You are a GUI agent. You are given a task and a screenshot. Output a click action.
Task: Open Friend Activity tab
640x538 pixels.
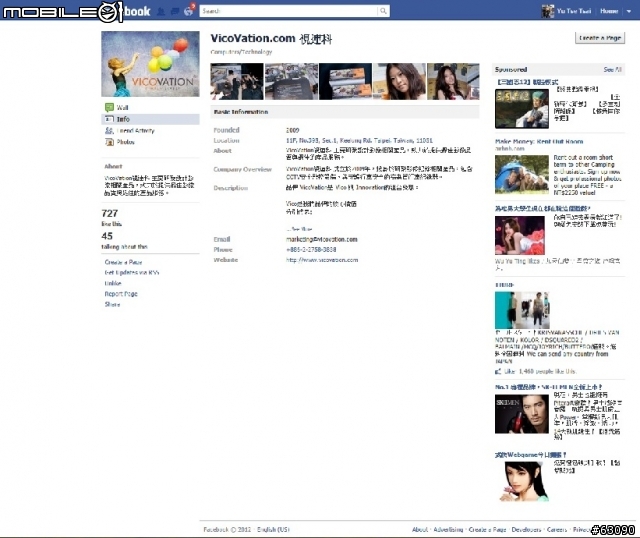pos(136,131)
